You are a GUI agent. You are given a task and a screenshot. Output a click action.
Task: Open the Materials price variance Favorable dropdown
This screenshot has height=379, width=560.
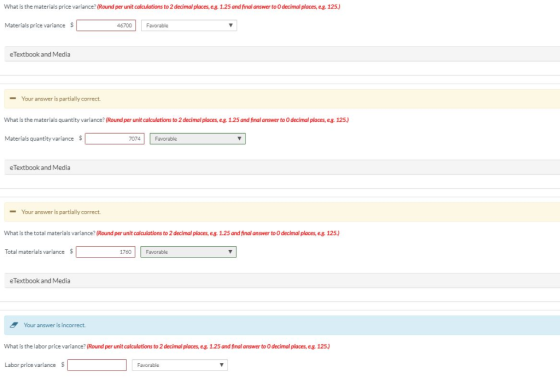click(x=189, y=25)
